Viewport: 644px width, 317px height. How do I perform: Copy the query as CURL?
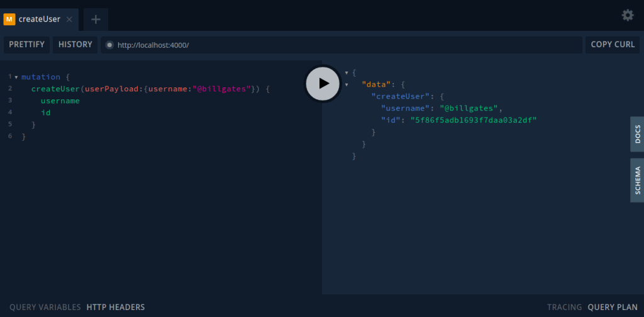coord(613,45)
